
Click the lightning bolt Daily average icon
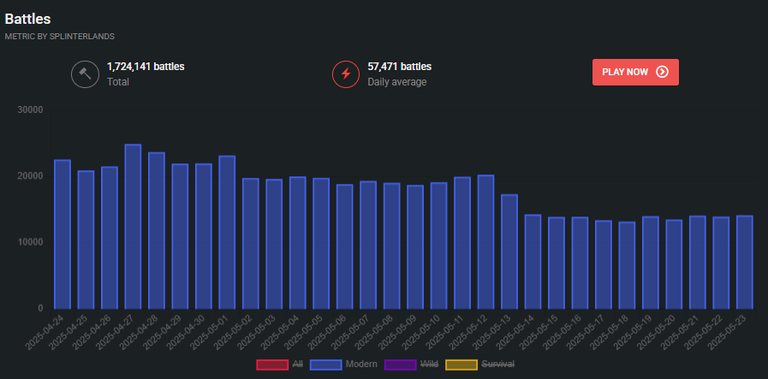point(346,74)
